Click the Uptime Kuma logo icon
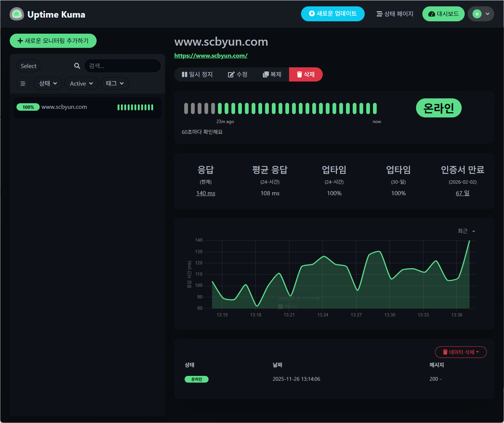The height and width of the screenshot is (423, 504). 16,14
